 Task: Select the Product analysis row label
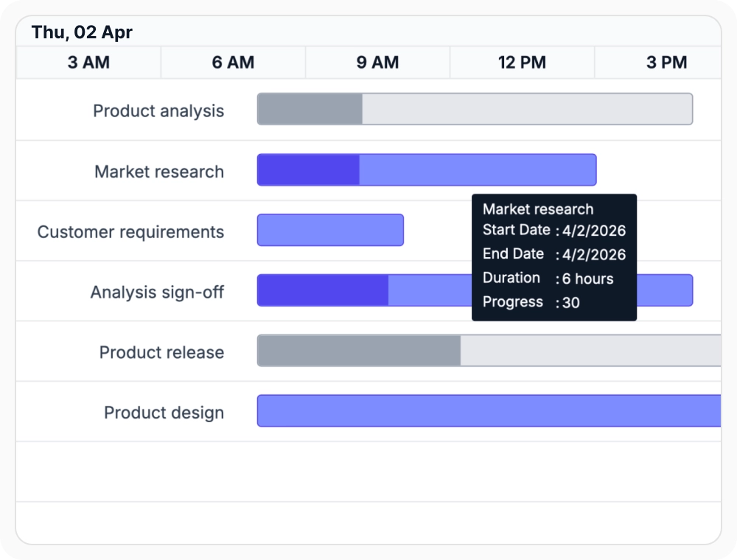[x=158, y=111]
